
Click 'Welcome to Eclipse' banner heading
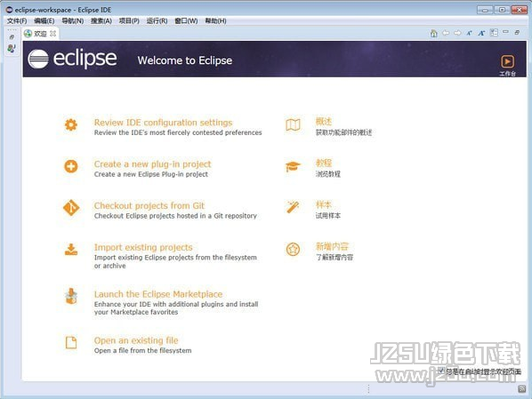point(185,60)
